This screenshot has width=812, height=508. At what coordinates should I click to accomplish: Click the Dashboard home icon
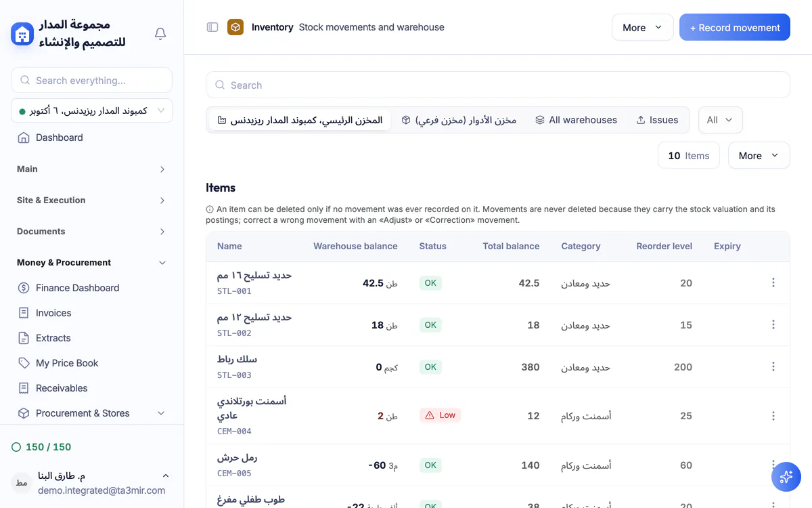(24, 137)
